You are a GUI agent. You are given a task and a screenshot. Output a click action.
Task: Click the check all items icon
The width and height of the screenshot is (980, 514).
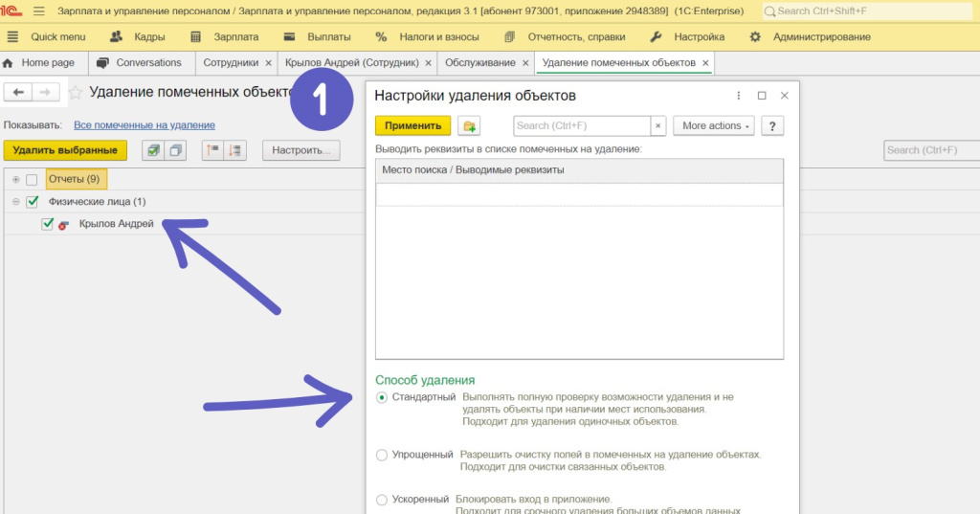click(x=152, y=150)
